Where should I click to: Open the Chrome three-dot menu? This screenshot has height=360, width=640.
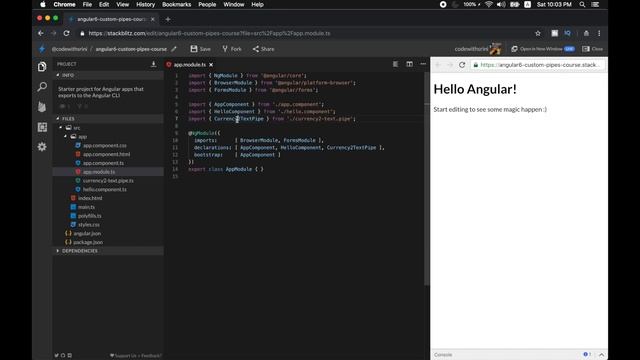click(x=599, y=33)
